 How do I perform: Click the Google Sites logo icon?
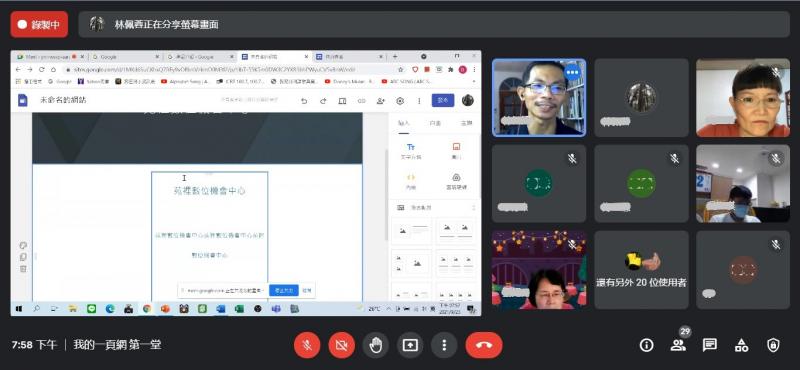(x=23, y=100)
